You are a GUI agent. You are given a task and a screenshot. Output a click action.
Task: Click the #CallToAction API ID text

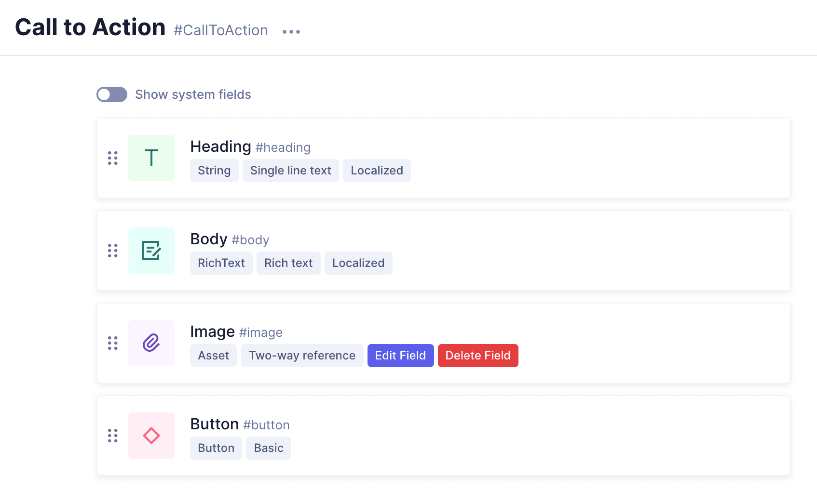pyautogui.click(x=221, y=30)
